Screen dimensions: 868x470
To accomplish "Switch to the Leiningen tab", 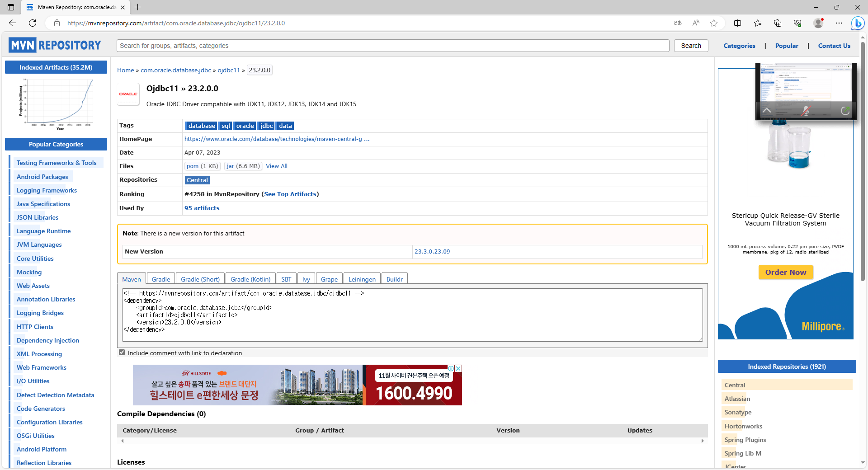I will [362, 279].
